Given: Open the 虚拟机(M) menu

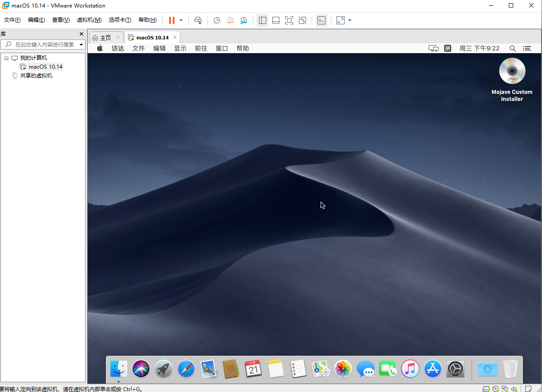Looking at the screenshot, I should point(89,20).
